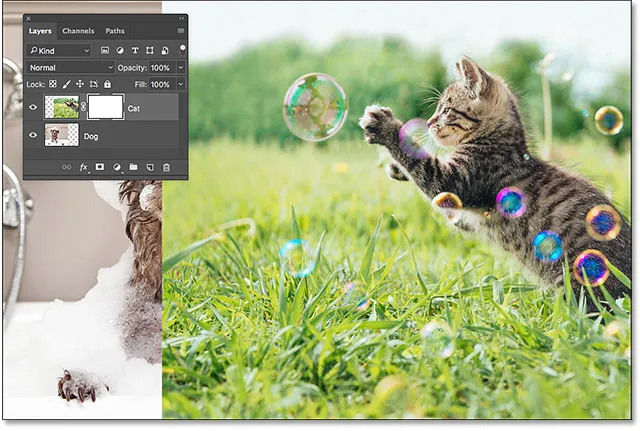Toggle layer filtering on or off
640x431 pixels.
[182, 48]
